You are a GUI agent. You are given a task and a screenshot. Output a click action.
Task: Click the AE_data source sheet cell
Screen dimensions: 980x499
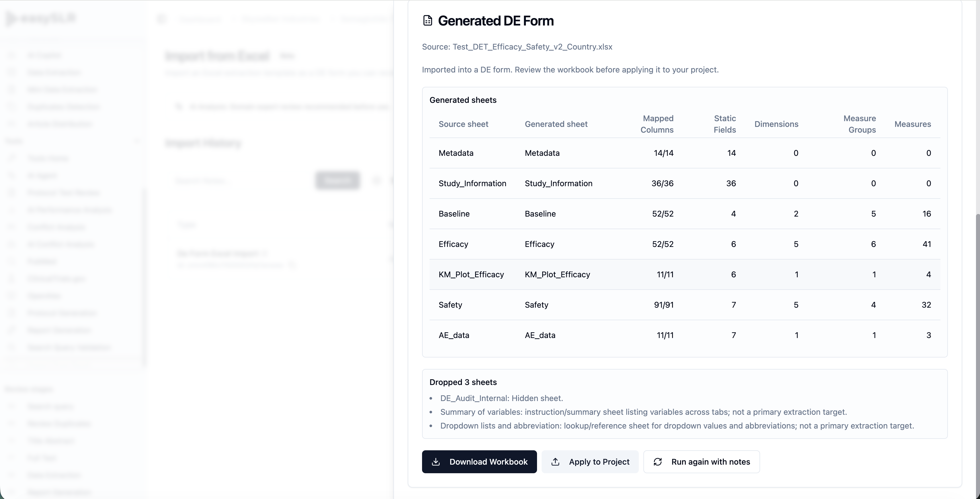[454, 335]
